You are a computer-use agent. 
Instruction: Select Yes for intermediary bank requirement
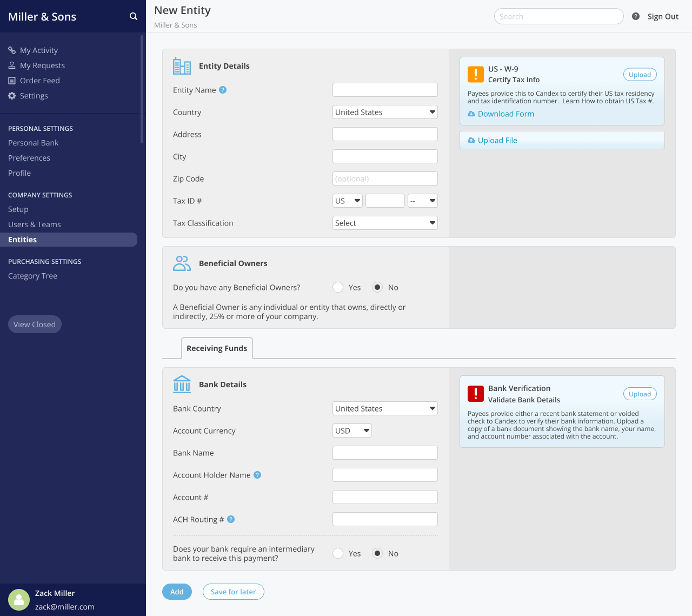point(338,553)
